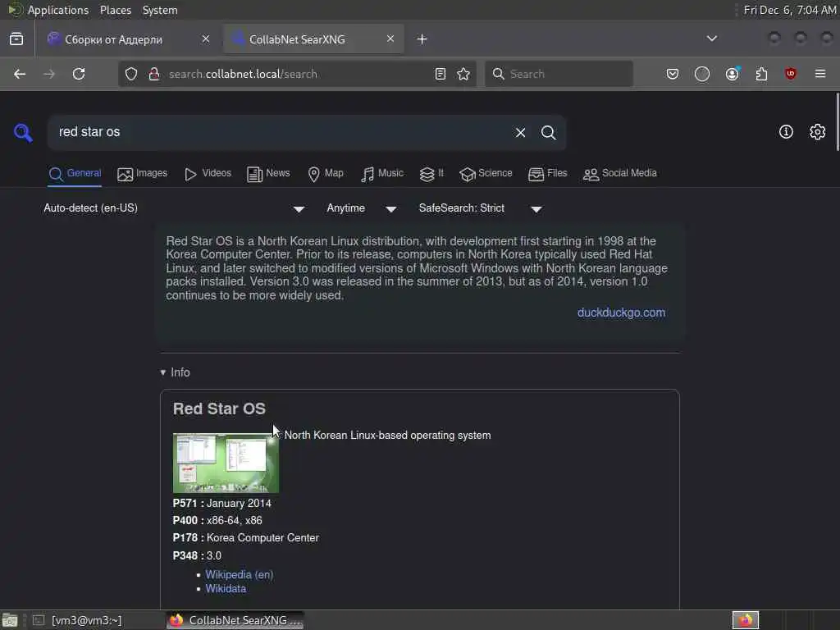Clear the search query with X
Screen dimensions: 840x630
pyautogui.click(x=520, y=132)
